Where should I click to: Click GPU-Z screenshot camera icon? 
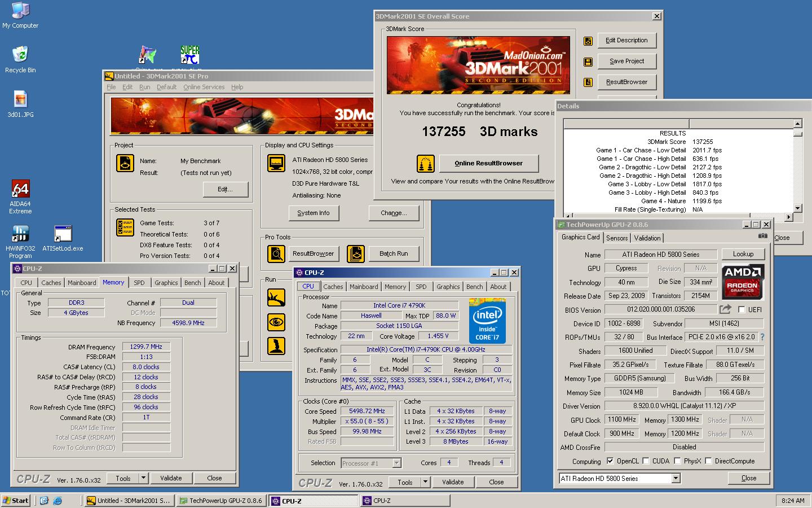[763, 237]
